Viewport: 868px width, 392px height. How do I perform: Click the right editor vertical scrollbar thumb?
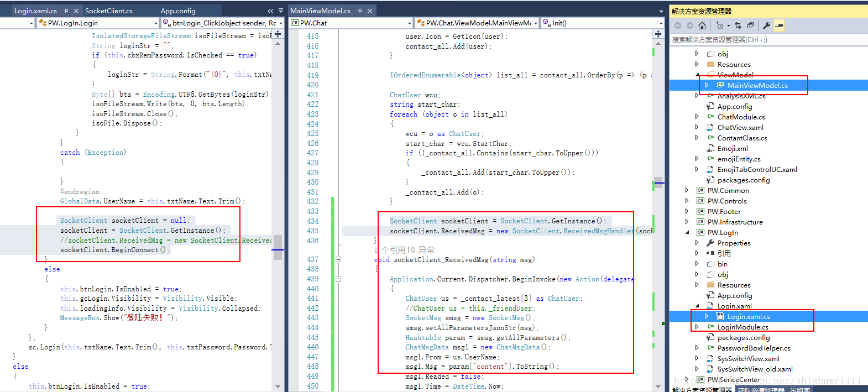pos(658,184)
